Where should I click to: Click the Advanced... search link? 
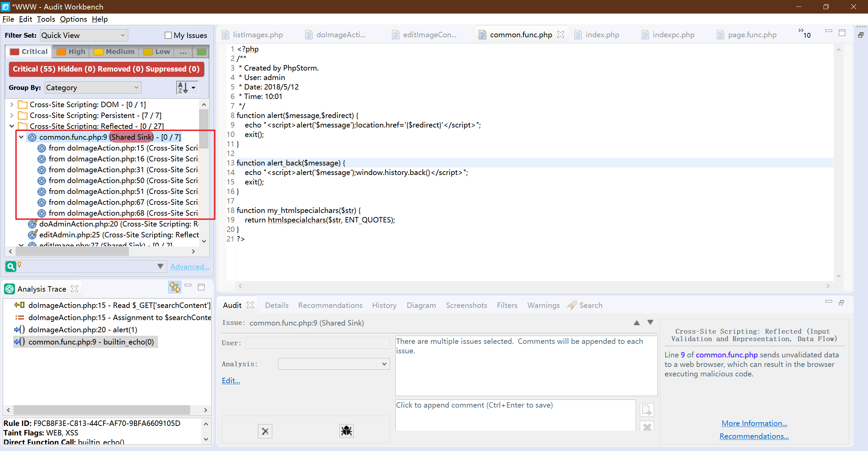click(x=190, y=267)
